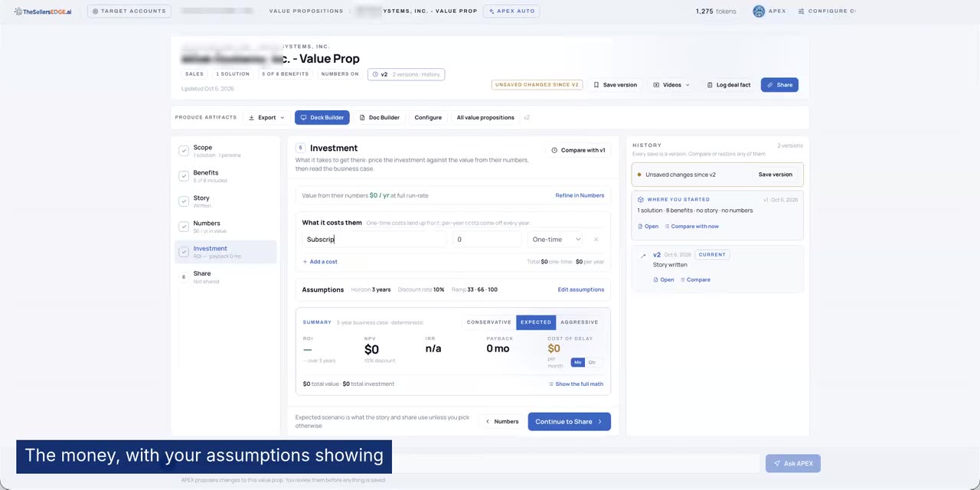The image size is (980, 490).
Task: Select the Story step label
Action: pos(201,198)
